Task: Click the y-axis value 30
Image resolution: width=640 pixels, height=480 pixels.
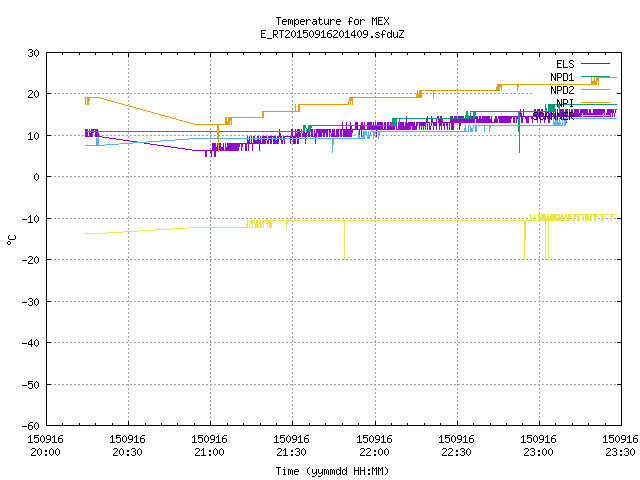Action: click(x=33, y=53)
